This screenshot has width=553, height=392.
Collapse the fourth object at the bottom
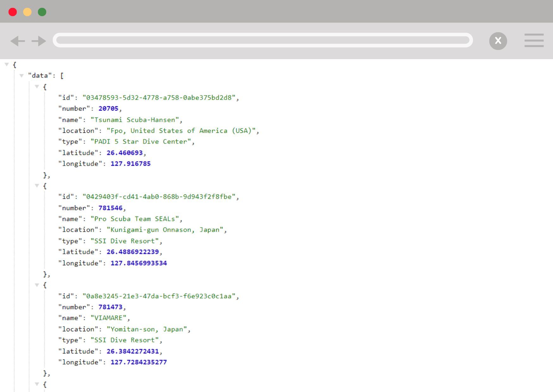coord(37,384)
